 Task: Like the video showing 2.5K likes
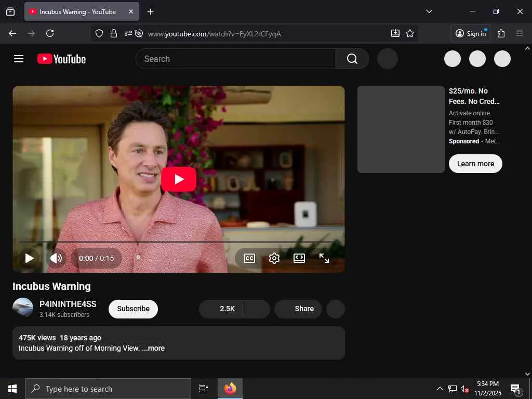pyautogui.click(x=221, y=309)
